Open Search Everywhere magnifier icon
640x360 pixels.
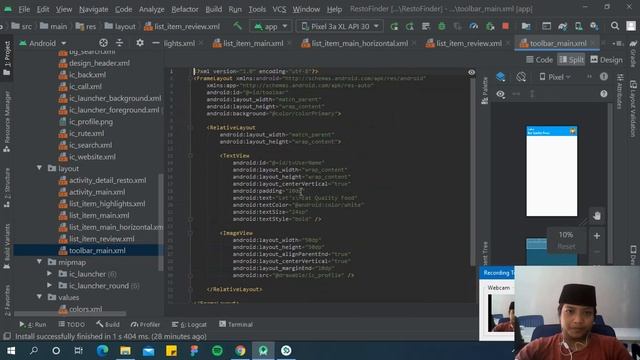[615, 27]
